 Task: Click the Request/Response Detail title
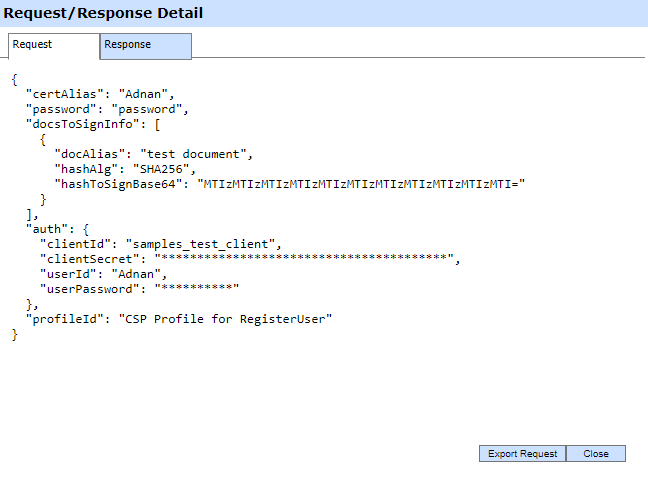pos(103,13)
